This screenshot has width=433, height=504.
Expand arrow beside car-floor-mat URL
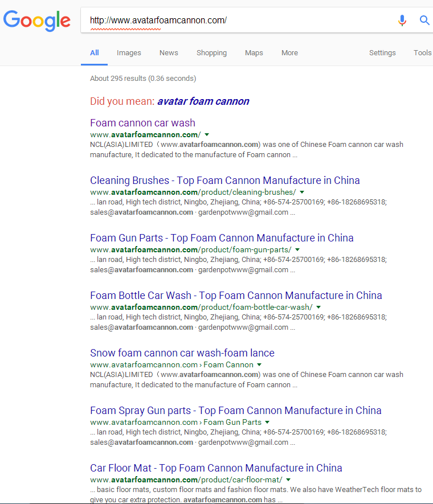click(x=288, y=480)
